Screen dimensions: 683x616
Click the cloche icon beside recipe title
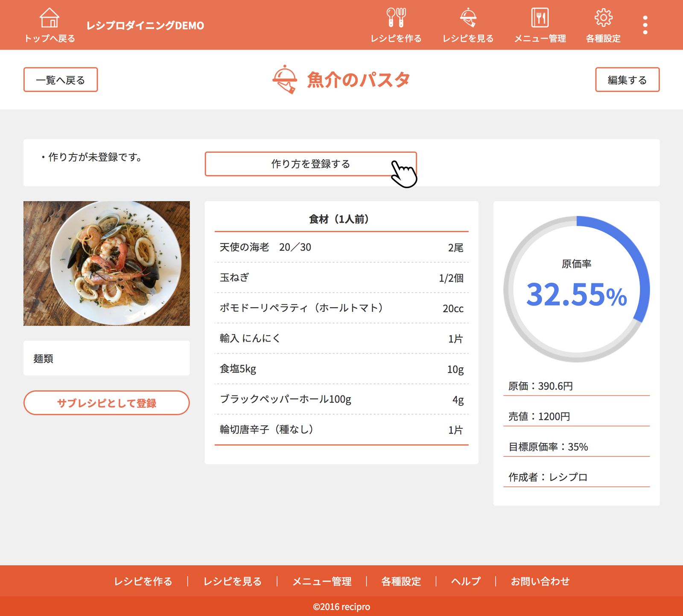285,80
